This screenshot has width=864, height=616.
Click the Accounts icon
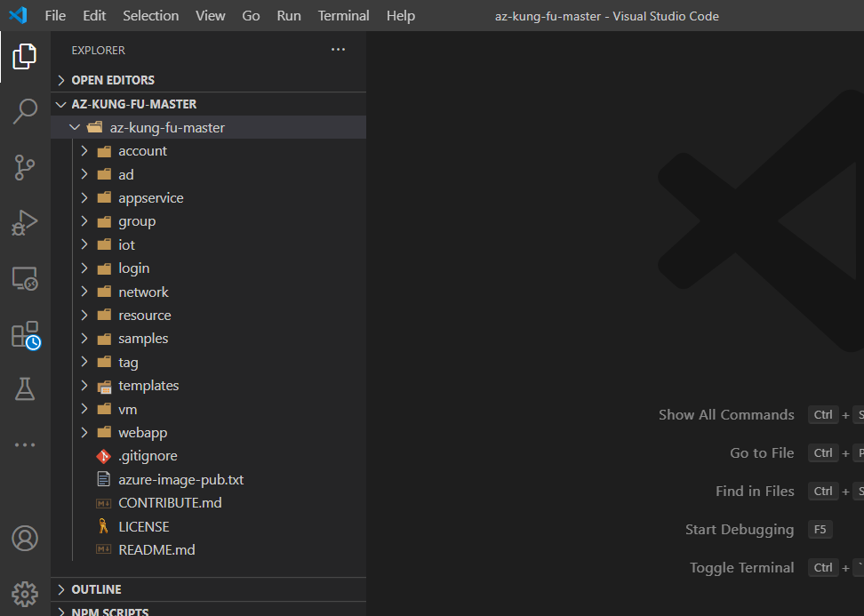coord(25,538)
